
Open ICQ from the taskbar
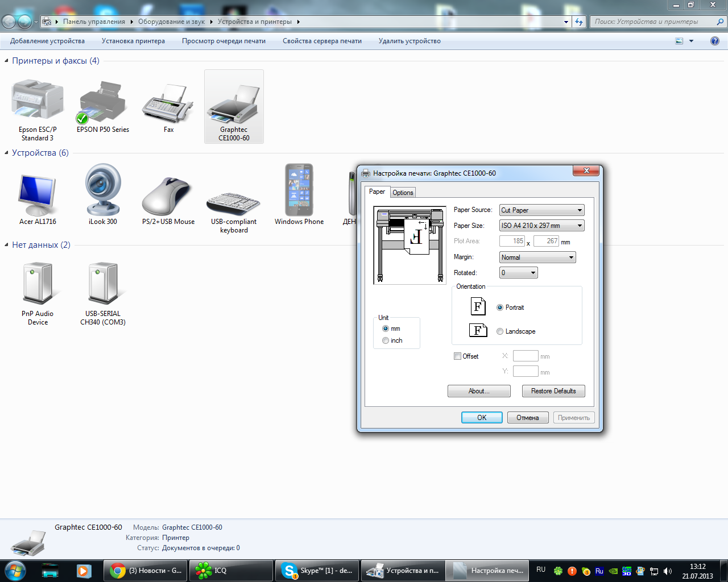(231, 571)
